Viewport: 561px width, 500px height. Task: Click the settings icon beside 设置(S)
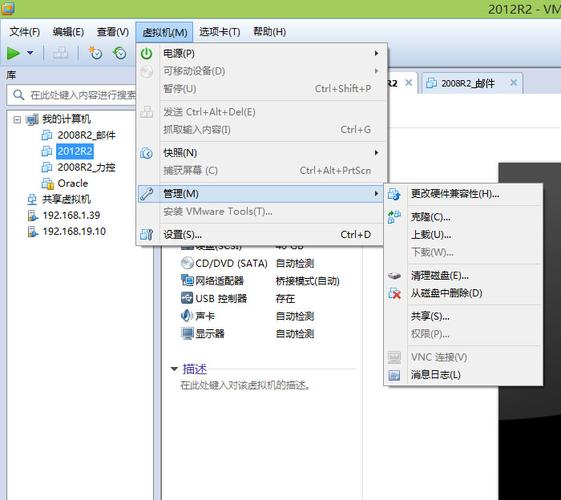coord(147,235)
